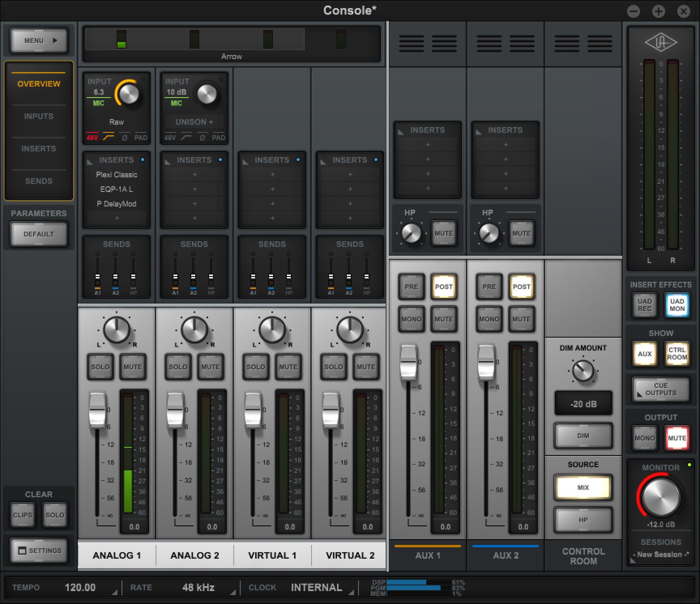The width and height of the screenshot is (700, 604).
Task: Switch to the SENDS view
Action: coord(39,181)
